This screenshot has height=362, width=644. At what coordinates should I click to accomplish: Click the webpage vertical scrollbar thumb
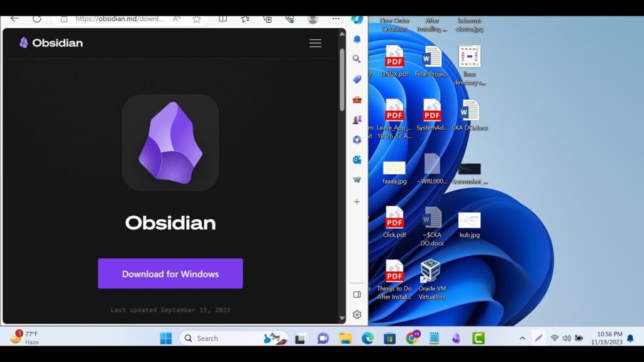click(342, 80)
